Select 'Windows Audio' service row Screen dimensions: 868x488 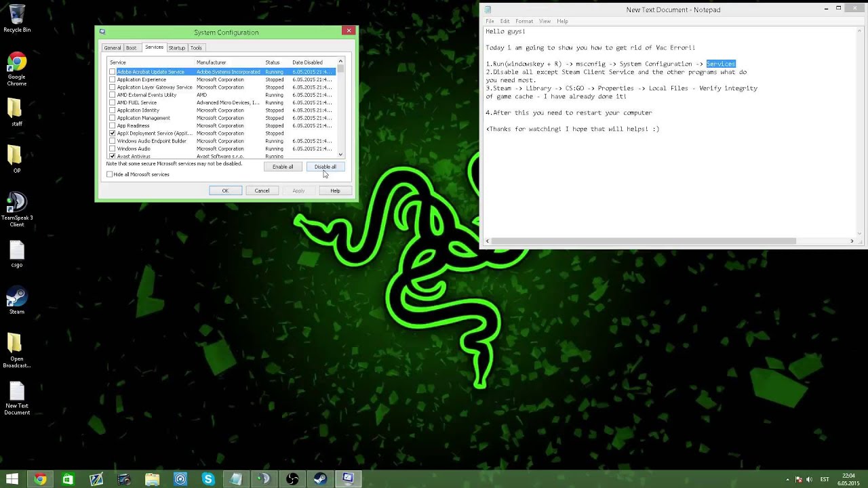point(222,149)
